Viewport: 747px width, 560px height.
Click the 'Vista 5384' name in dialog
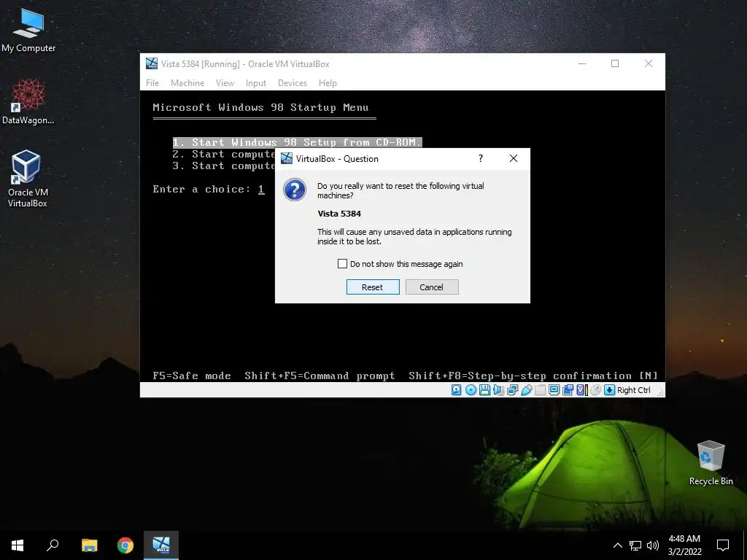point(339,214)
